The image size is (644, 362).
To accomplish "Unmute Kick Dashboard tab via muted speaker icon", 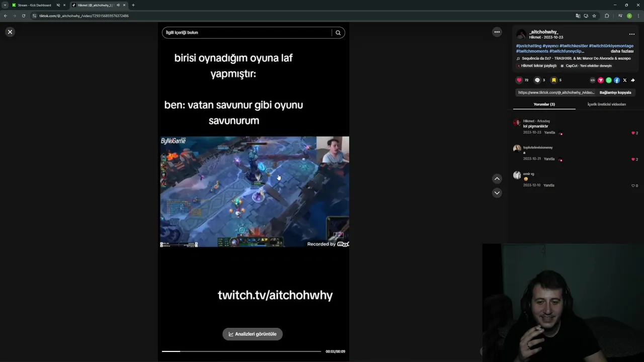I will pyautogui.click(x=58, y=5).
